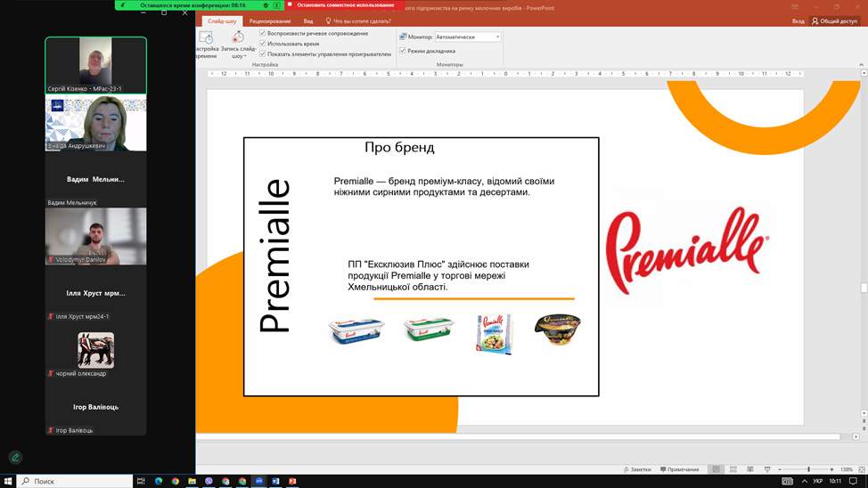
Task: Switch to Word in the taskbar
Action: click(275, 481)
